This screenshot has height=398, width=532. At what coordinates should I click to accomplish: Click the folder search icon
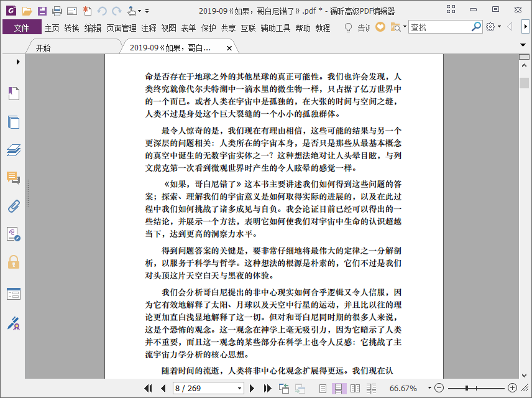(x=395, y=27)
